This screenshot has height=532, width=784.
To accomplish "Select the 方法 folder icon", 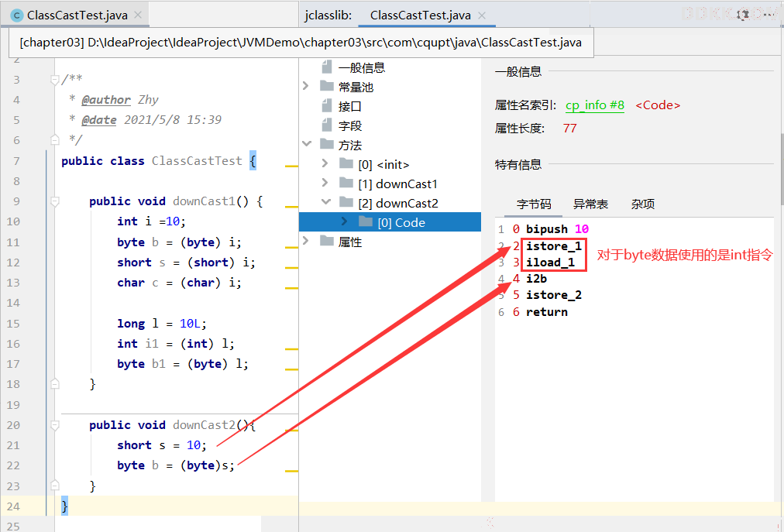I will click(x=327, y=144).
